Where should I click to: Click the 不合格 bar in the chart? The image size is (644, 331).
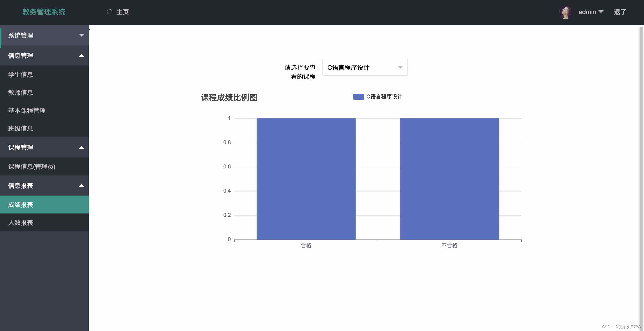(449, 179)
